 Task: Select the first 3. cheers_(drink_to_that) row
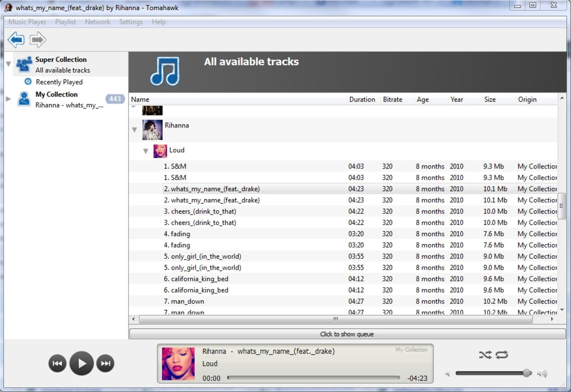[x=343, y=212]
